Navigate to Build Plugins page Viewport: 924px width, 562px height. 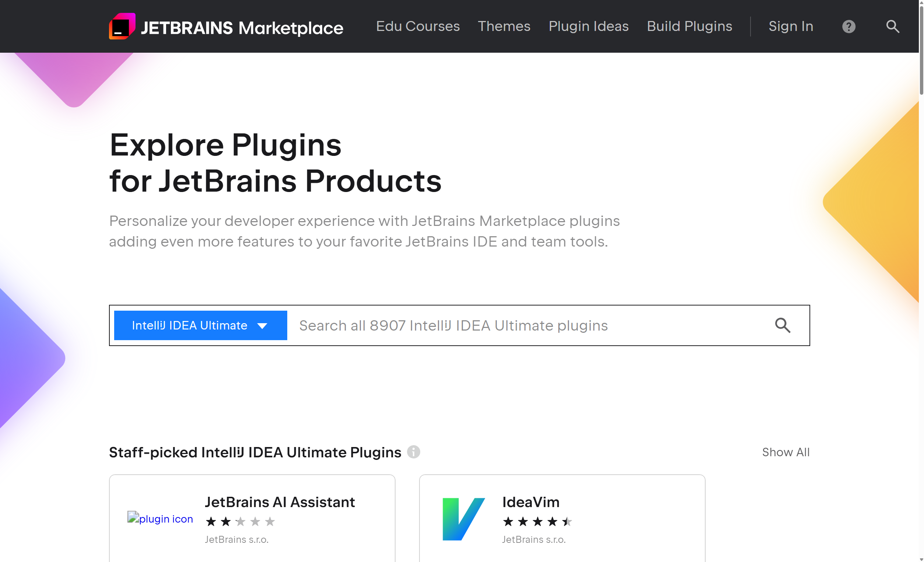pyautogui.click(x=689, y=26)
